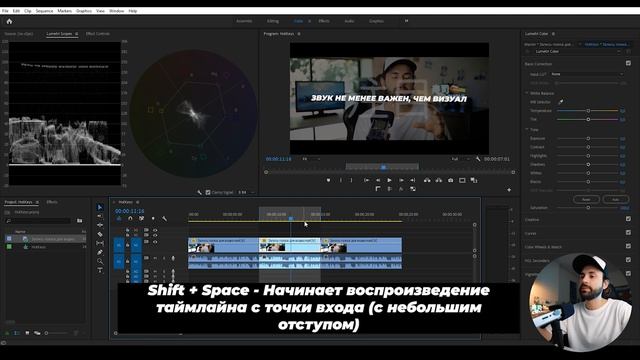Click WB Selector eyedropper
Image resolution: width=640 pixels, height=360 pixels.
click(x=561, y=102)
